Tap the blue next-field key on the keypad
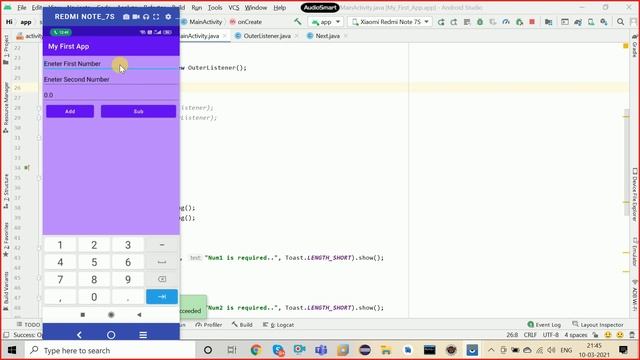 (162, 297)
